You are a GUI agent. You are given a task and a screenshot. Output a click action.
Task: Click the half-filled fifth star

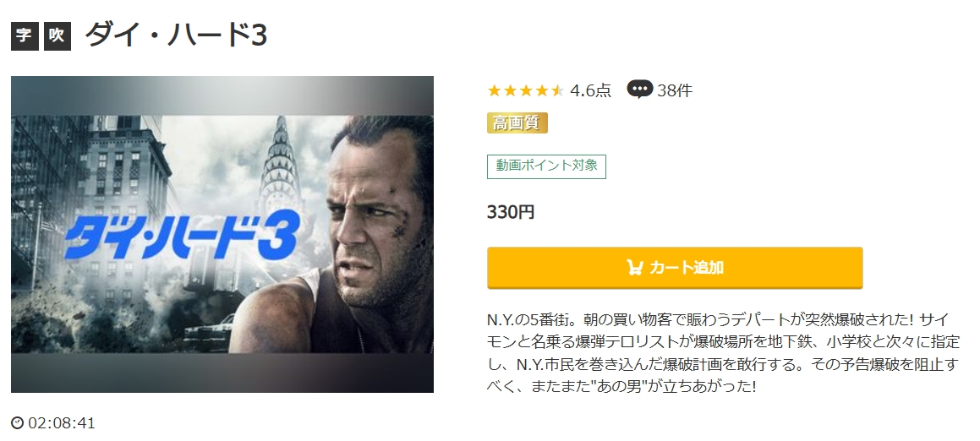[557, 90]
